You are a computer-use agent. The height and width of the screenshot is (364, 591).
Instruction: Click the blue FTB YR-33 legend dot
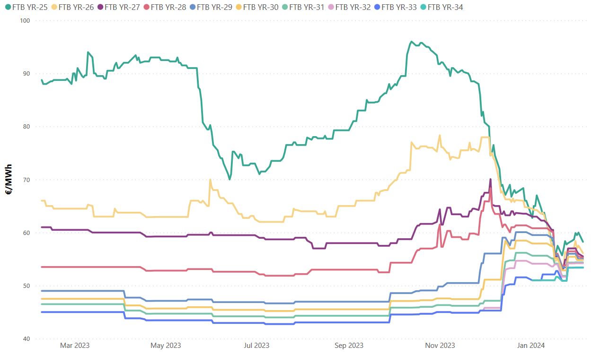click(x=377, y=8)
